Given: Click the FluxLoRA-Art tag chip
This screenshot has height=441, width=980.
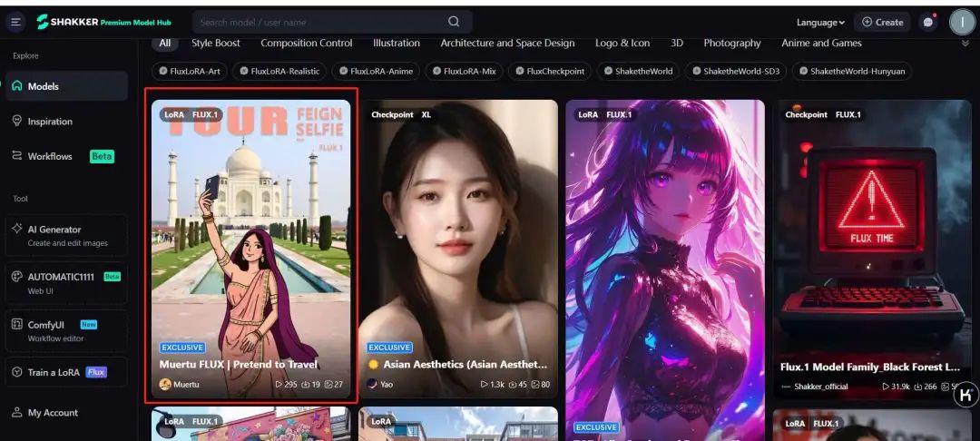Looking at the screenshot, I should [x=190, y=71].
